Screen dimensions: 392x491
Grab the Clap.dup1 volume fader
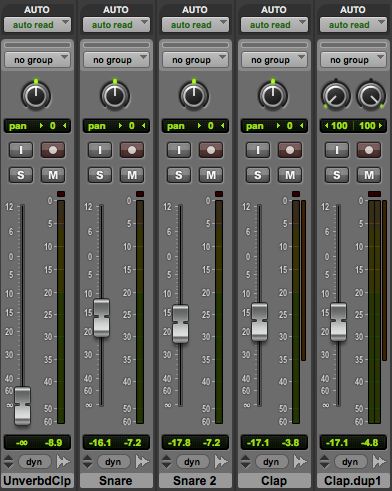coord(338,322)
